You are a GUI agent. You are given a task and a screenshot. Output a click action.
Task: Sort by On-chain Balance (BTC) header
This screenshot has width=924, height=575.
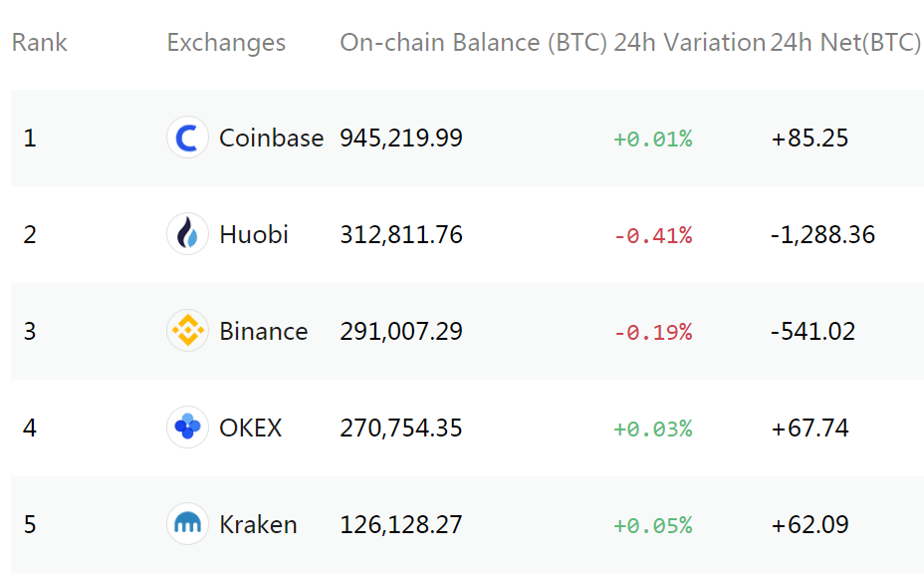click(x=473, y=43)
